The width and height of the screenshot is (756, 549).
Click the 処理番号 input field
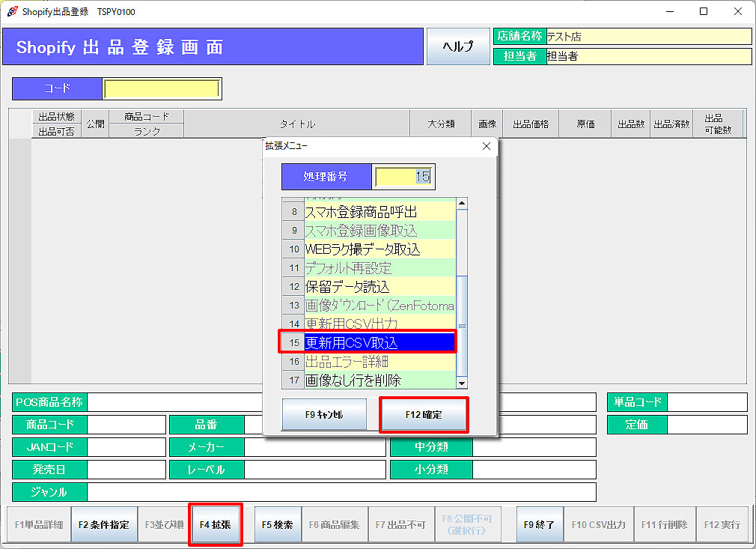point(403,177)
